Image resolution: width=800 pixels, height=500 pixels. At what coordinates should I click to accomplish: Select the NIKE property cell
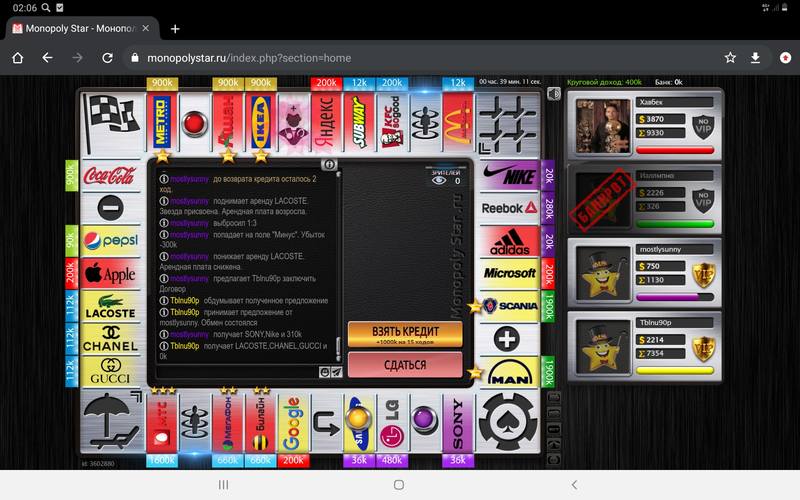[x=509, y=176]
